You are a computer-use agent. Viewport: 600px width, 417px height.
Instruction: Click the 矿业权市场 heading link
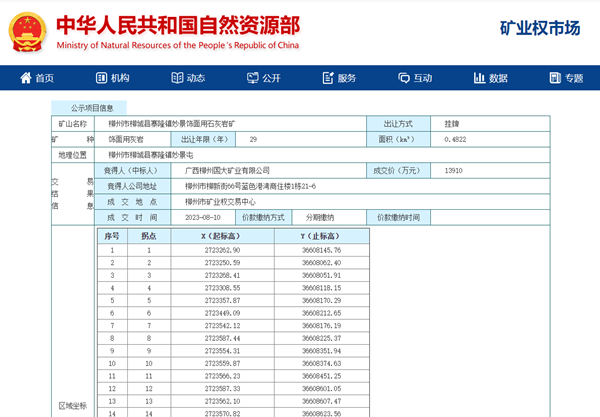539,28
